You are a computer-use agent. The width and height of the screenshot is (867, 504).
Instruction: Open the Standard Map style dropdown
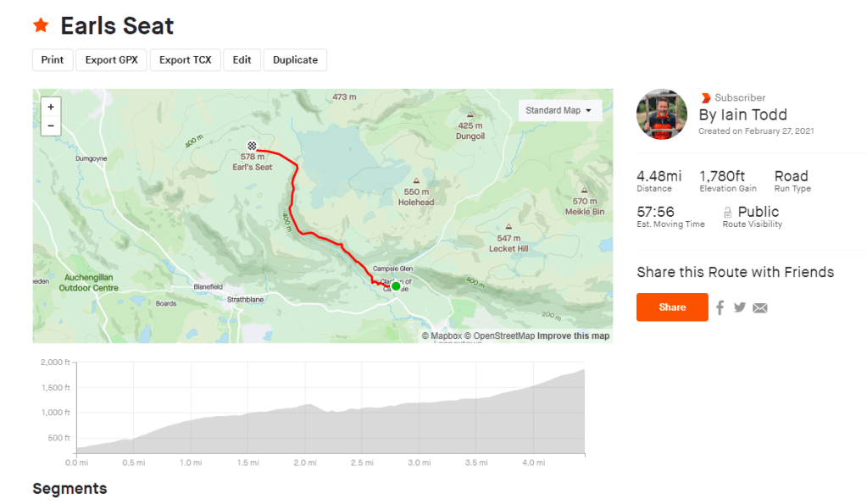coord(559,111)
